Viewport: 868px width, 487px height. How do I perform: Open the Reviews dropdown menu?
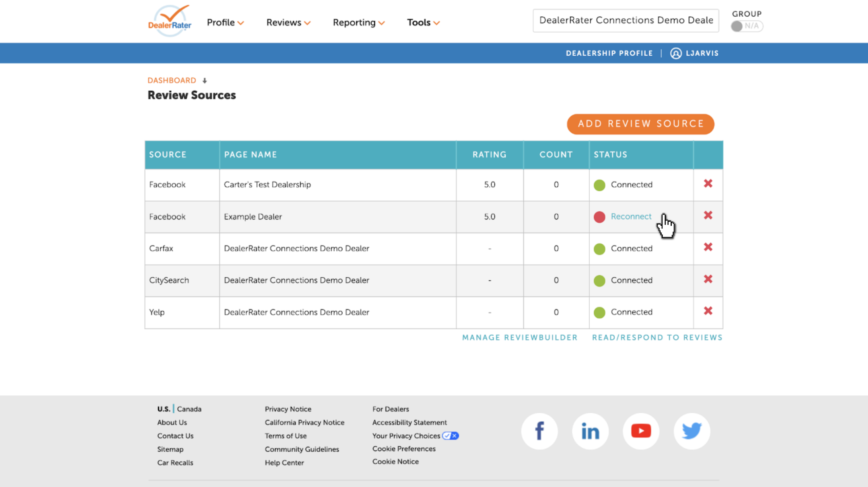(289, 22)
